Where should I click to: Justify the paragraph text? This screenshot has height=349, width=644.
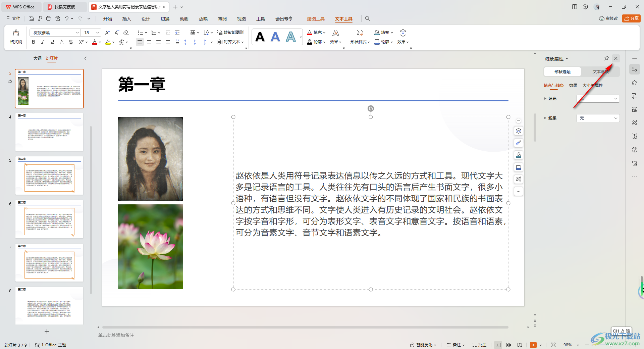pos(168,42)
